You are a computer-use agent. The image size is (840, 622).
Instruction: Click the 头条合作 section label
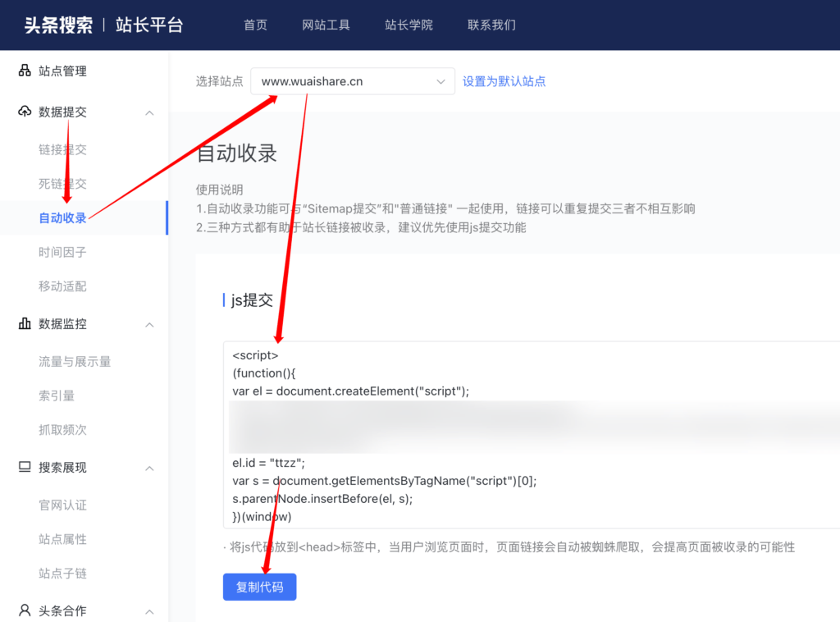[x=62, y=611]
